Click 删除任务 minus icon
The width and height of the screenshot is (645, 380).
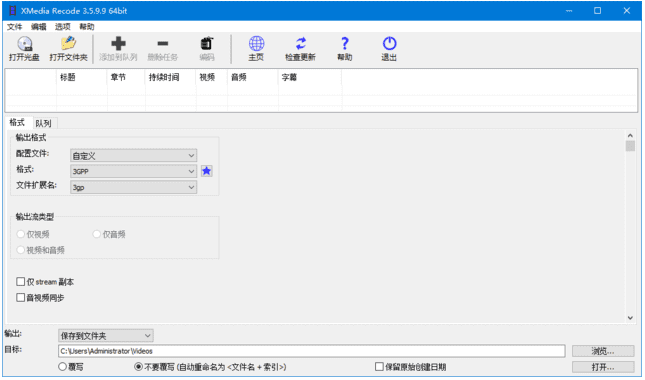[x=162, y=43]
